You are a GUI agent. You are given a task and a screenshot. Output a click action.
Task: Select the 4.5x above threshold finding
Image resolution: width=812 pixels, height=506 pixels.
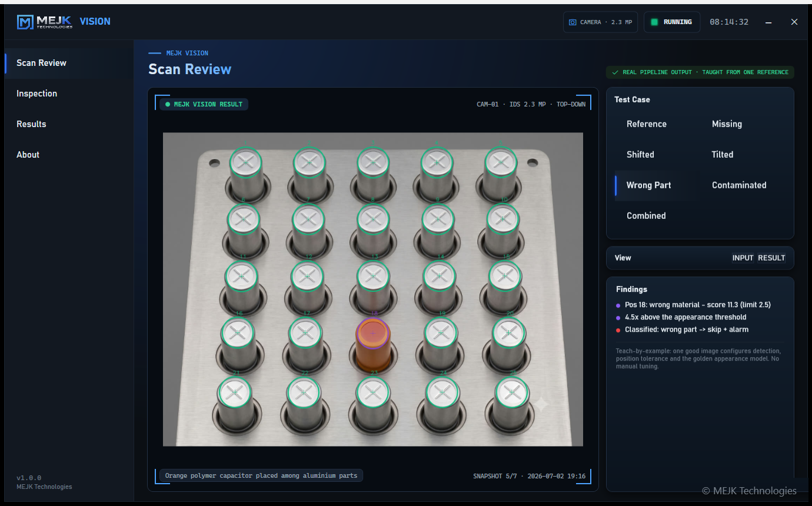tap(681, 317)
